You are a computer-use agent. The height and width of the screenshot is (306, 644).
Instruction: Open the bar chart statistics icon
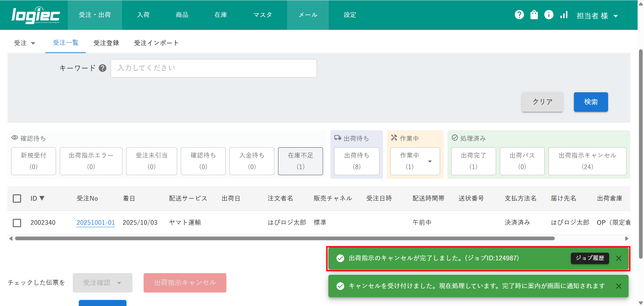tap(564, 15)
